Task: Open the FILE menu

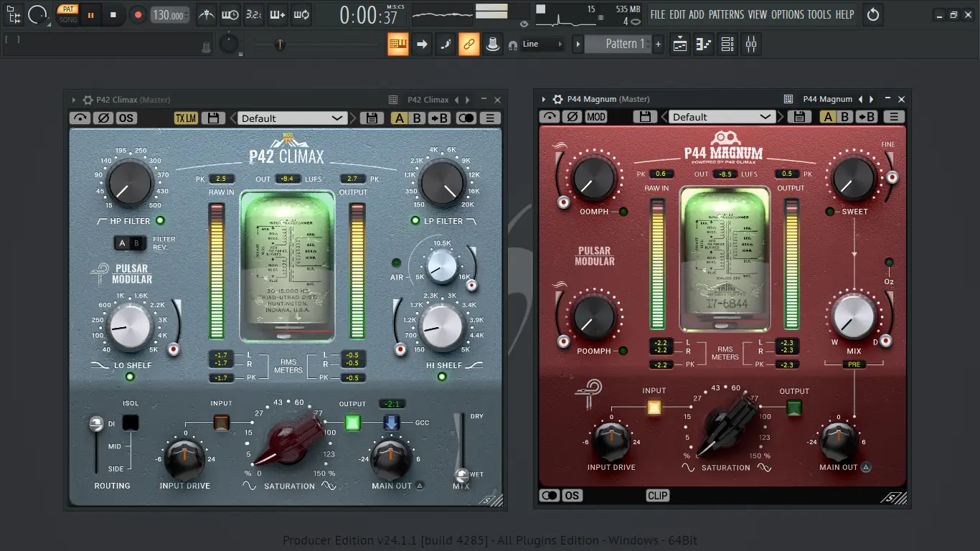Action: tap(658, 14)
